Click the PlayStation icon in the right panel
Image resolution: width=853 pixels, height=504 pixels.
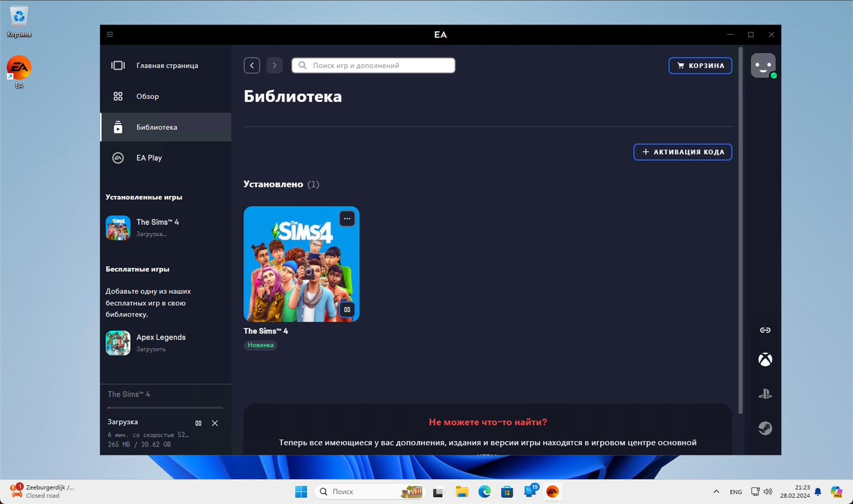765,394
